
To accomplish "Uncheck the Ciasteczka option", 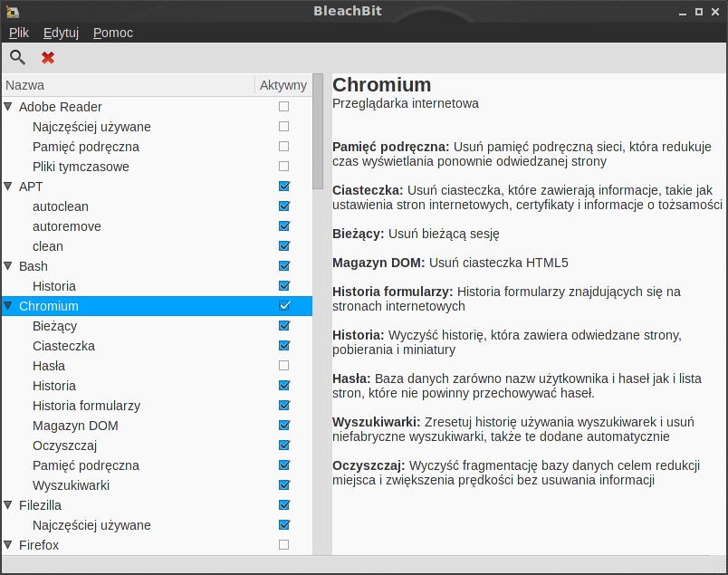I will (283, 346).
